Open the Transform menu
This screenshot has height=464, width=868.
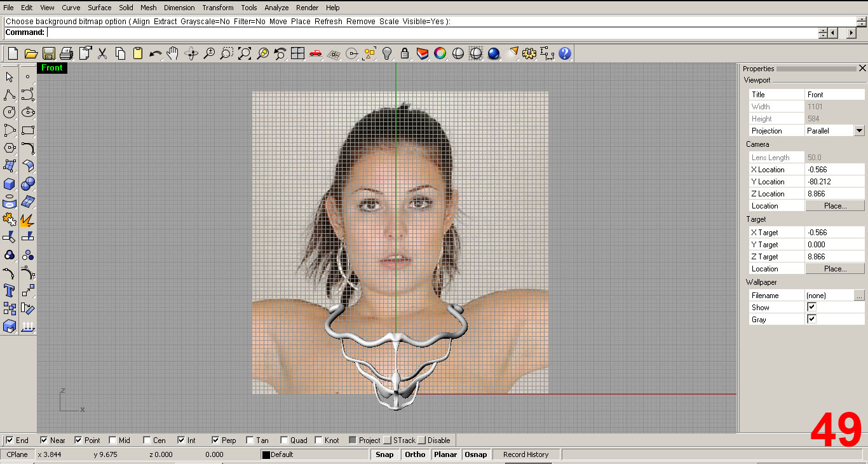[218, 8]
